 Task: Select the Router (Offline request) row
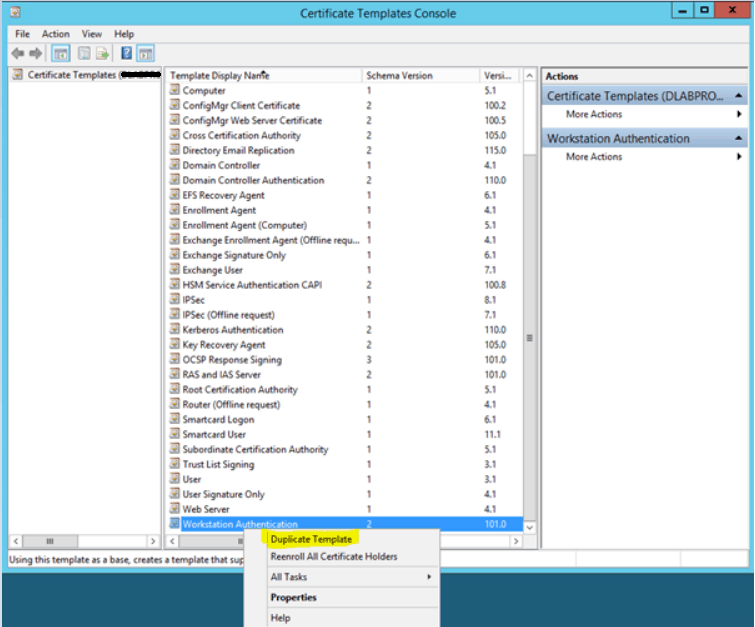point(345,404)
